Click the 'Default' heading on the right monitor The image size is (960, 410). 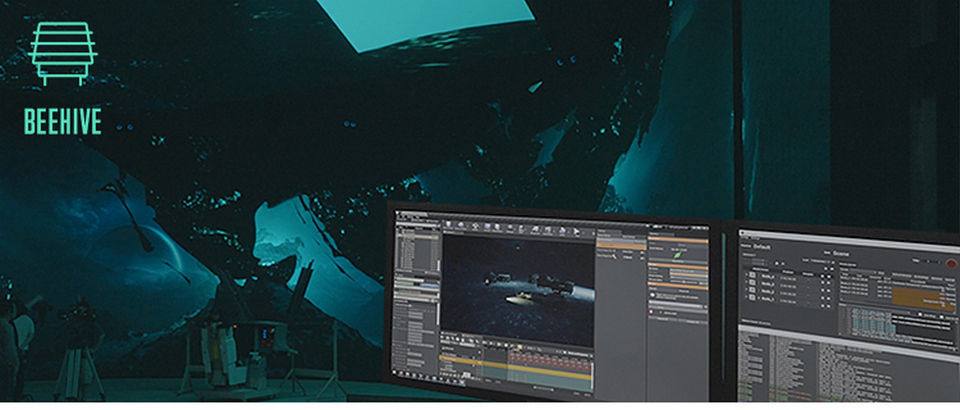click(x=762, y=247)
